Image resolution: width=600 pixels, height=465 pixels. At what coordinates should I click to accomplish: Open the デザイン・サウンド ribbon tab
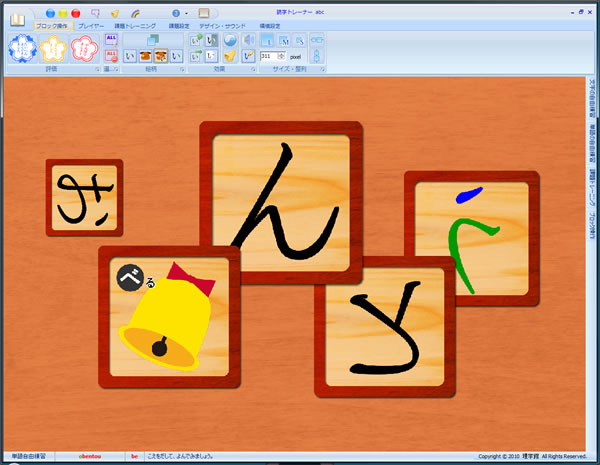[222, 25]
